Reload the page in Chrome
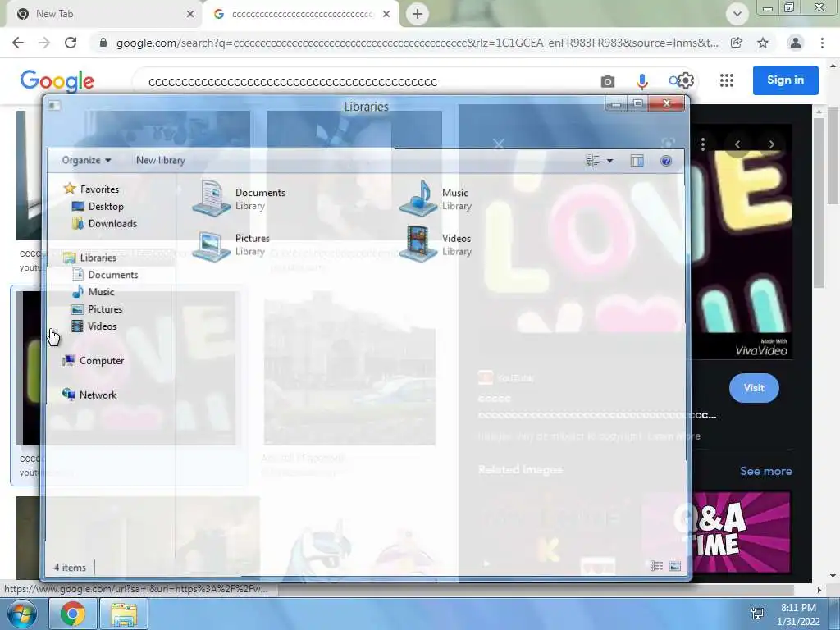Image resolution: width=840 pixels, height=630 pixels. pos(71,43)
